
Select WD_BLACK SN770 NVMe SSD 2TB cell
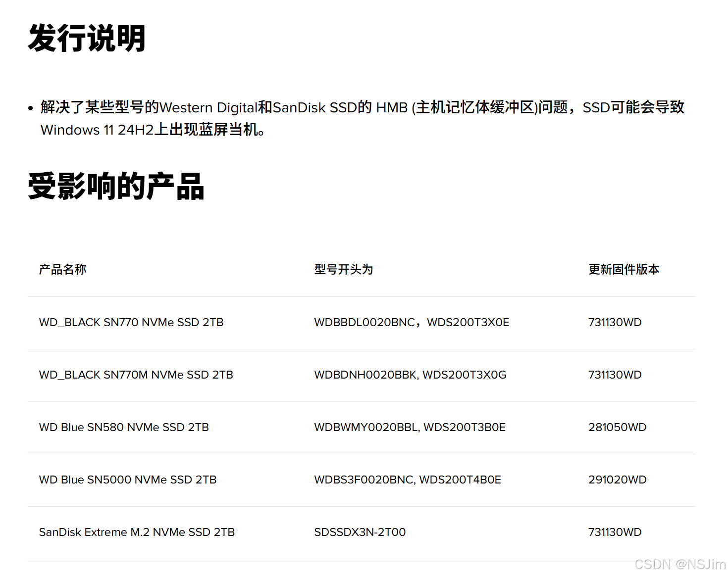coord(131,322)
